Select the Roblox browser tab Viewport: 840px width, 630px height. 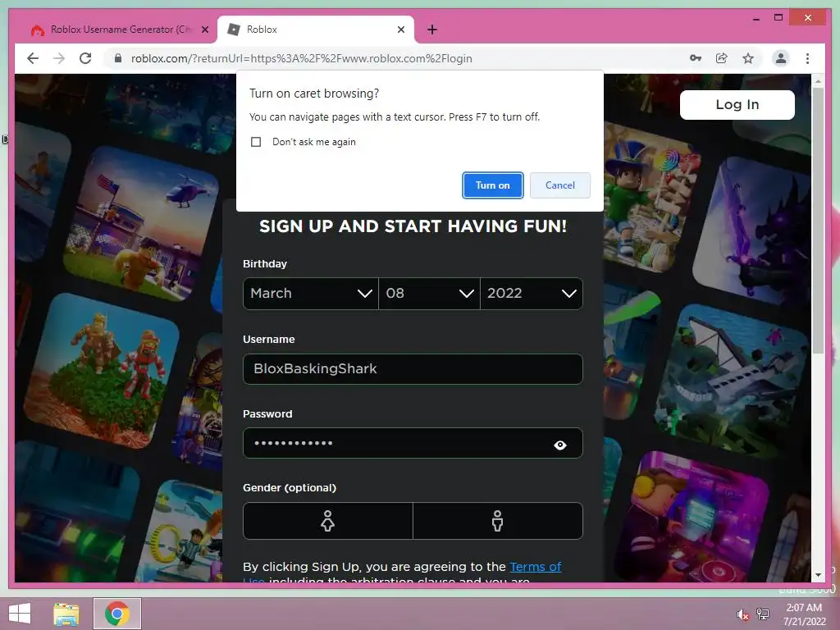pyautogui.click(x=315, y=30)
